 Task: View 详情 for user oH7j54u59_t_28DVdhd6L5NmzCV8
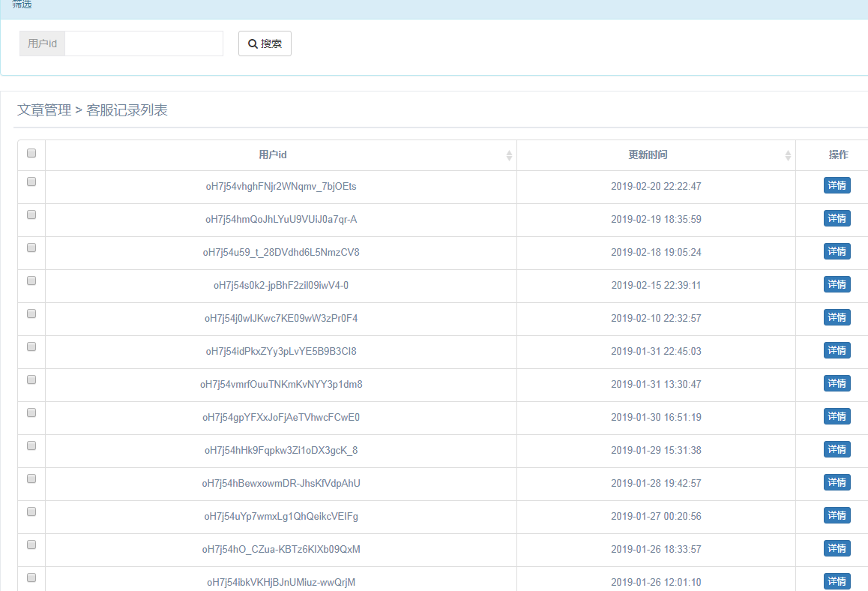pos(837,252)
